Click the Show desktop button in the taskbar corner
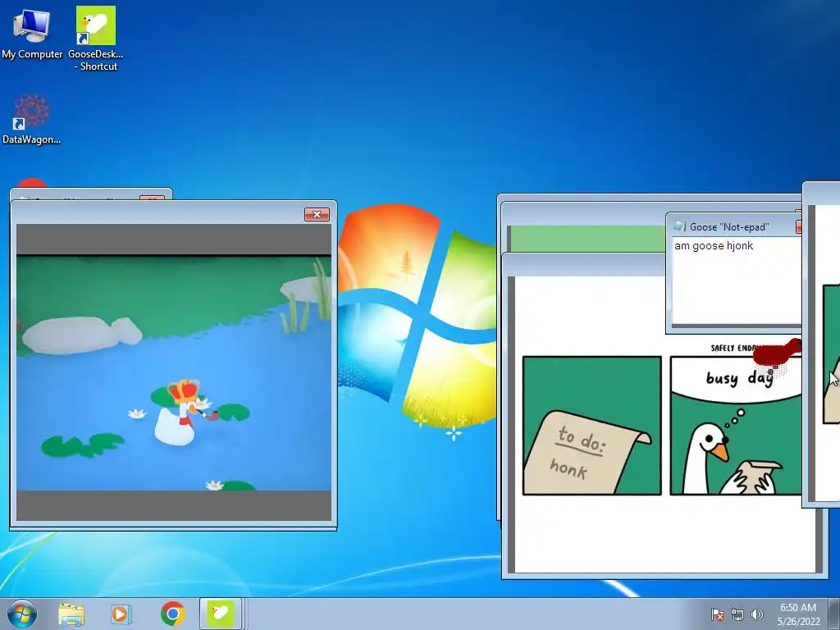 (834, 614)
